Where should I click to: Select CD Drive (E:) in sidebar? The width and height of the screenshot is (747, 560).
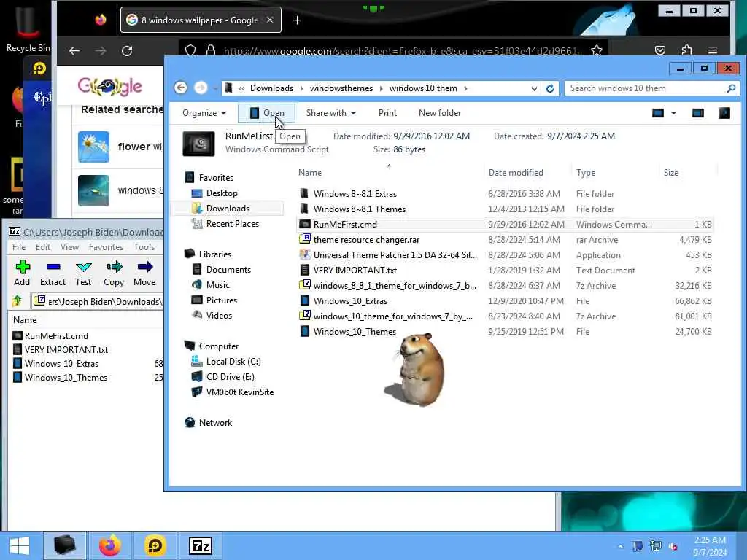point(230,377)
